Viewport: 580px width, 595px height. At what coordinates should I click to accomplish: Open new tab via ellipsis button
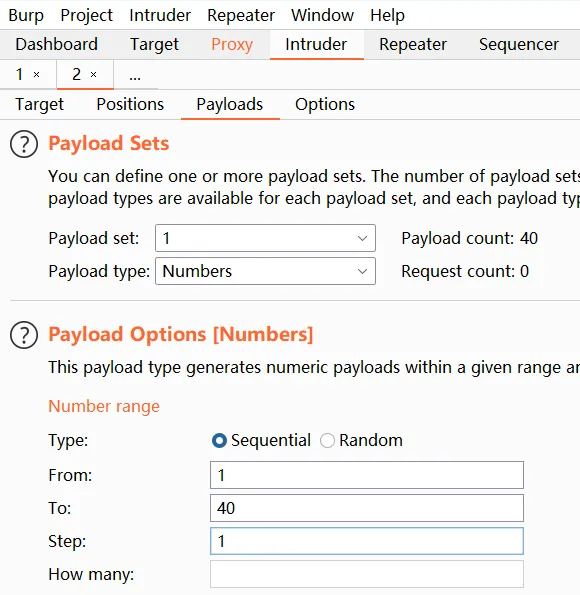tap(135, 76)
